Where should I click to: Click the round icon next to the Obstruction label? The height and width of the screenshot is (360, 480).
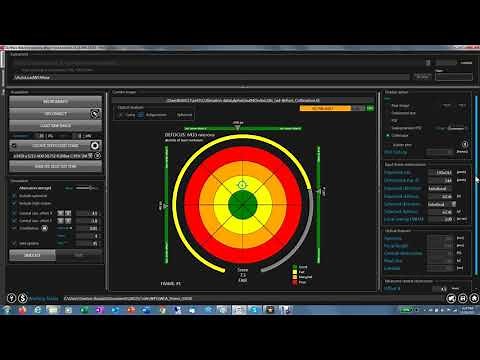45,228
